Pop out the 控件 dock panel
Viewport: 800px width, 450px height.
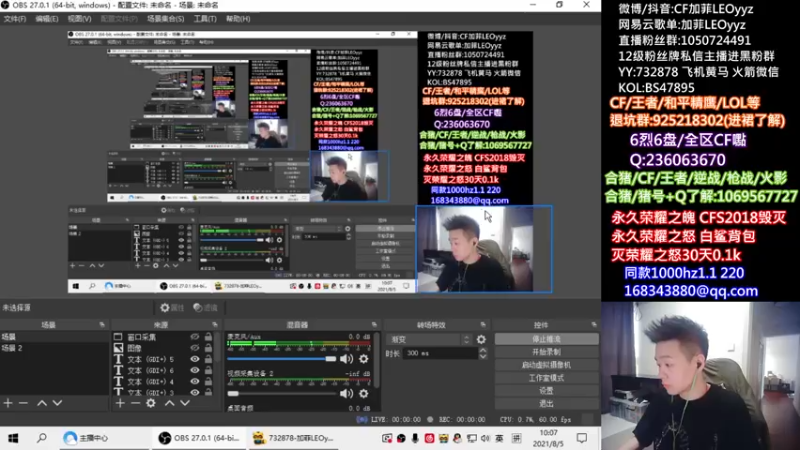point(593,324)
